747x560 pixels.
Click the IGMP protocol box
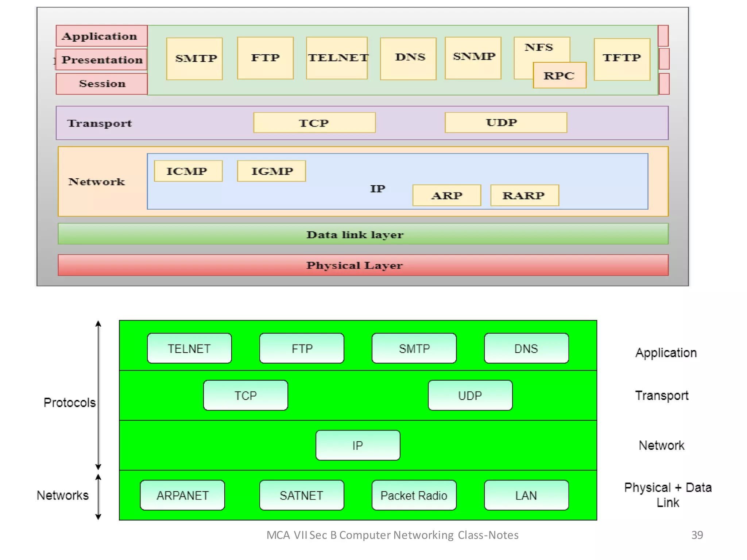(x=271, y=171)
